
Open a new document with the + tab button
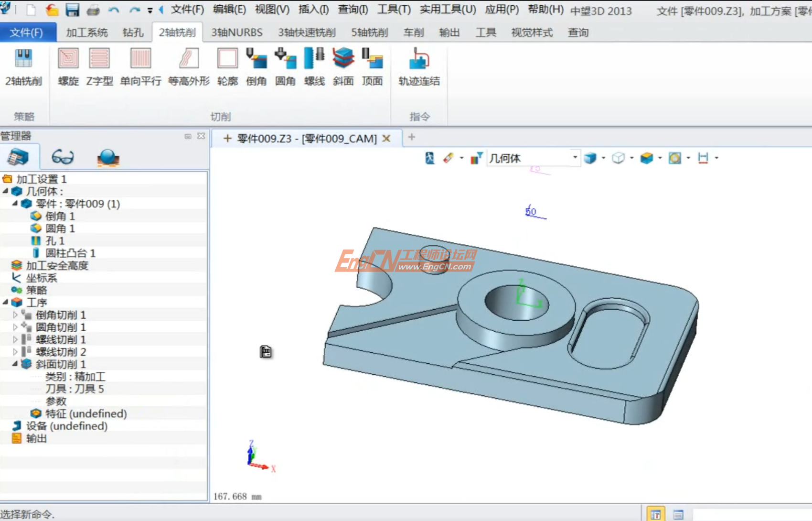point(411,138)
